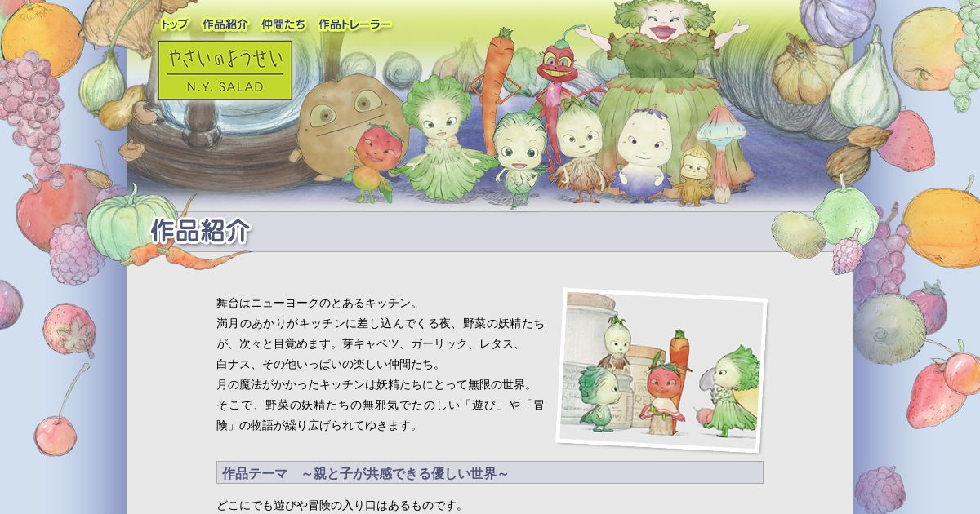Click the 作品テーマ section heading bar

point(490,472)
